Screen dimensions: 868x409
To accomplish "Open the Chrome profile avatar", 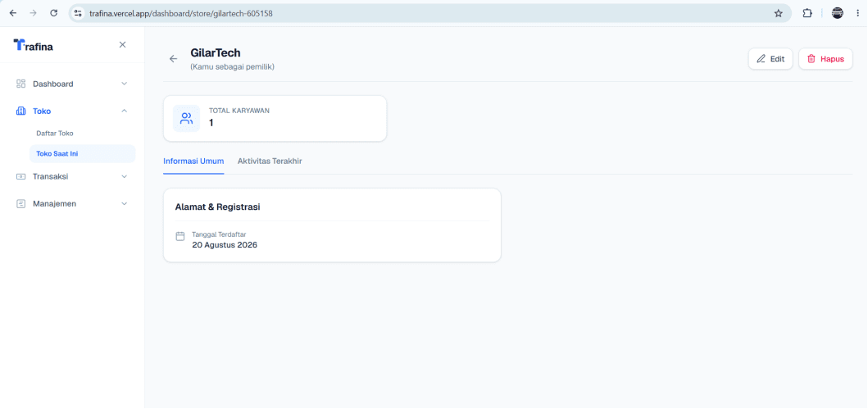I will 838,13.
